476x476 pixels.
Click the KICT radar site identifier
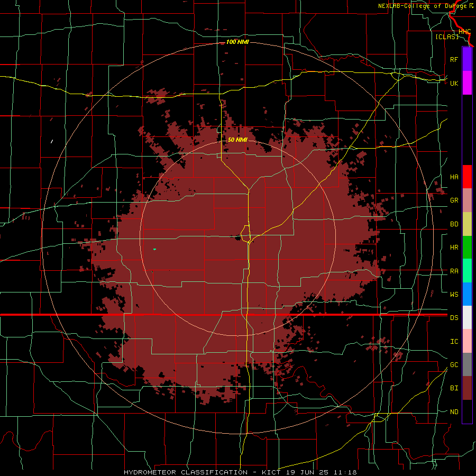(x=272, y=472)
